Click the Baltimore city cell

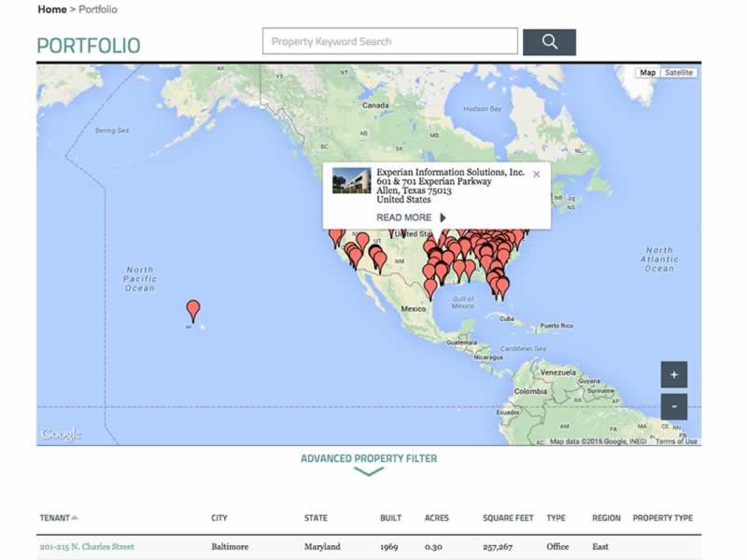pos(230,547)
